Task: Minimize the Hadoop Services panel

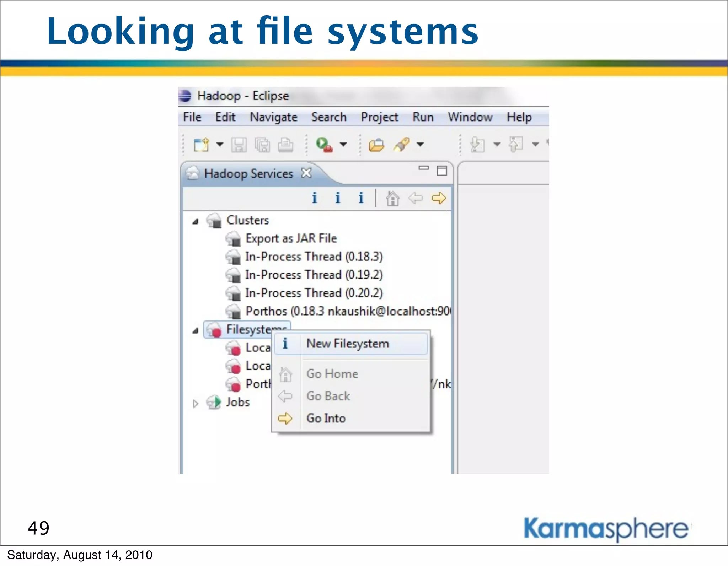Action: (423, 168)
